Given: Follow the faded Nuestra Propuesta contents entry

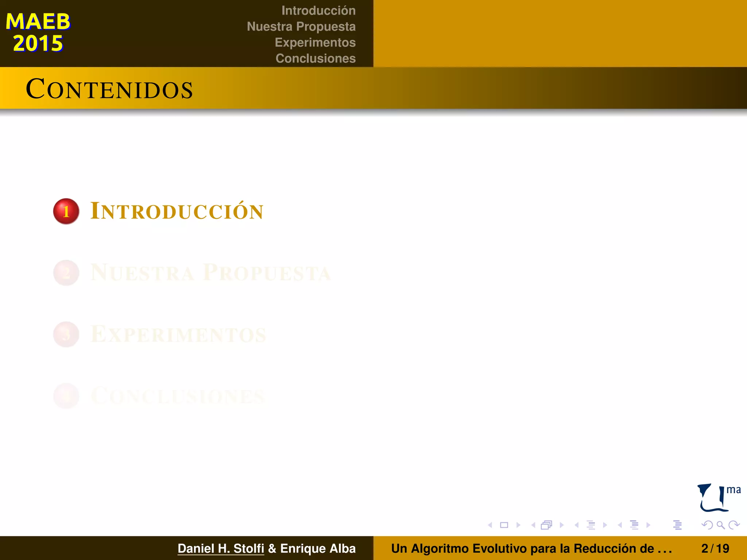Looking at the screenshot, I should pos(211,272).
